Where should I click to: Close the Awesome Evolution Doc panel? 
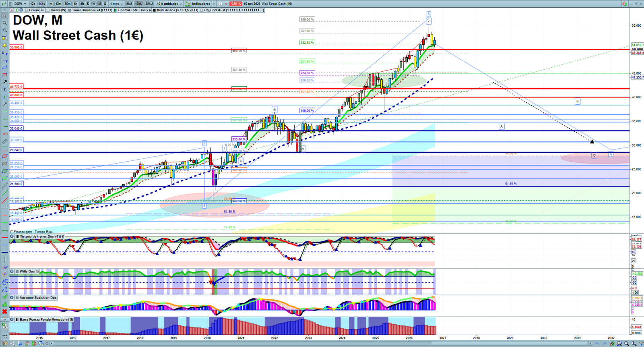click(12, 298)
